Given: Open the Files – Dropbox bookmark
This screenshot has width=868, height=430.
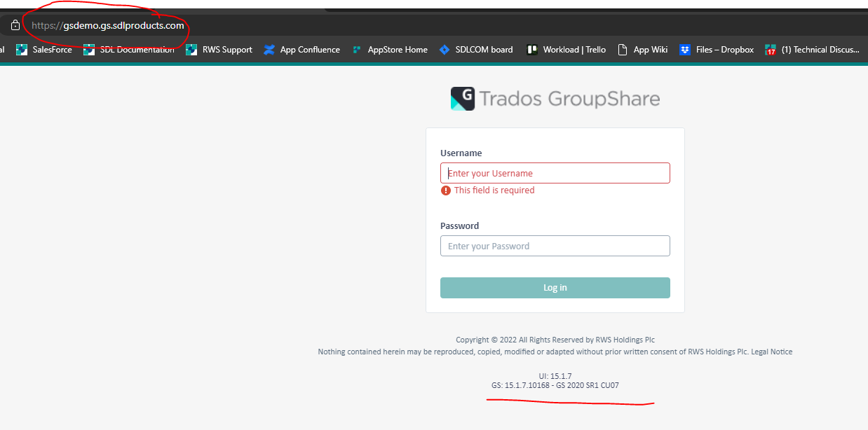Looking at the screenshot, I should [x=717, y=50].
